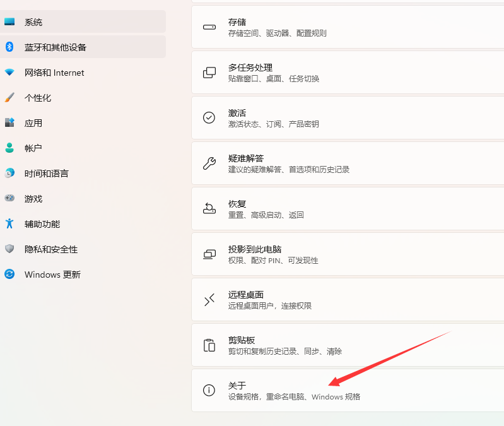Open the 激活 settings card title
This screenshot has width=504, height=426.
[237, 113]
